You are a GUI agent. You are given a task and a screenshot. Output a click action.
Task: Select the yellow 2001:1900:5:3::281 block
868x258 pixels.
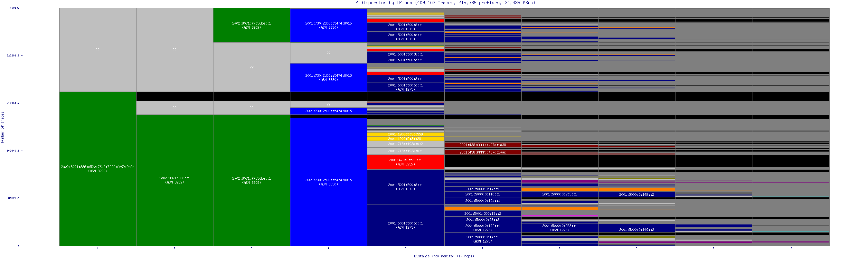pos(406,139)
